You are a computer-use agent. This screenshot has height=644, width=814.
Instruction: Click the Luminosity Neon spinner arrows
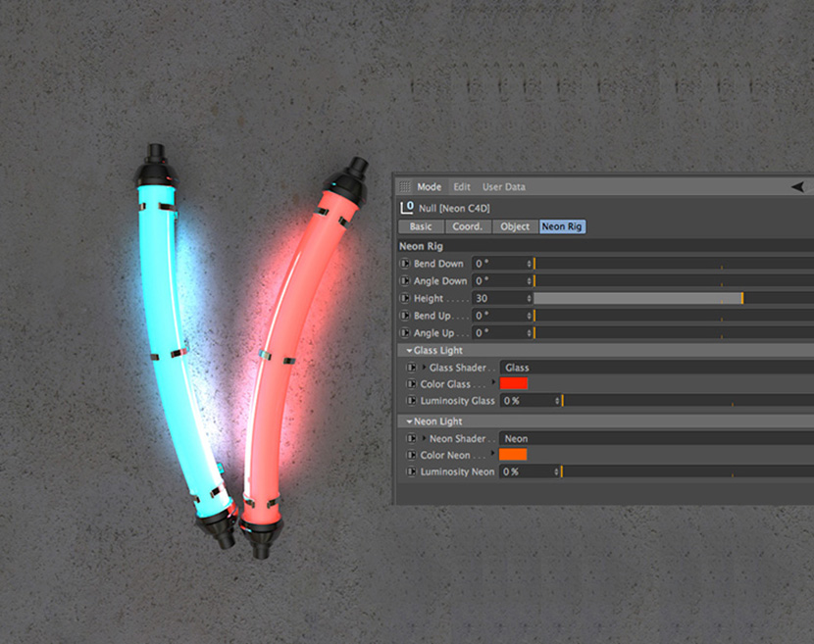tap(556, 471)
